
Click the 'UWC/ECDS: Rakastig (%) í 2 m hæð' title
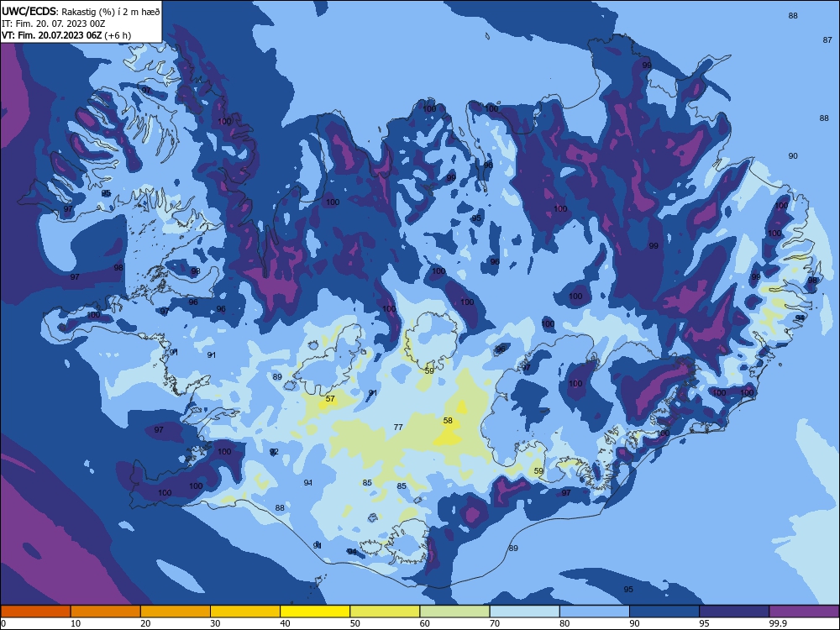pyautogui.click(x=81, y=11)
